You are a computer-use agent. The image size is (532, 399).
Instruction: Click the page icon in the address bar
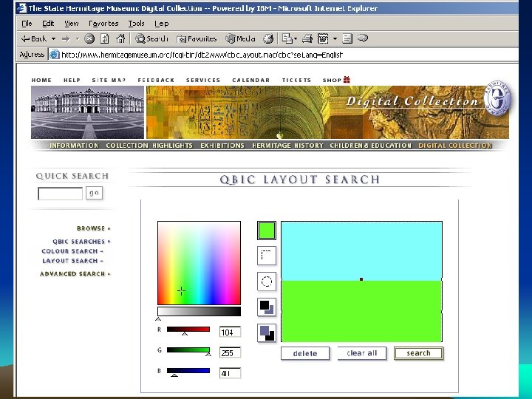point(54,54)
